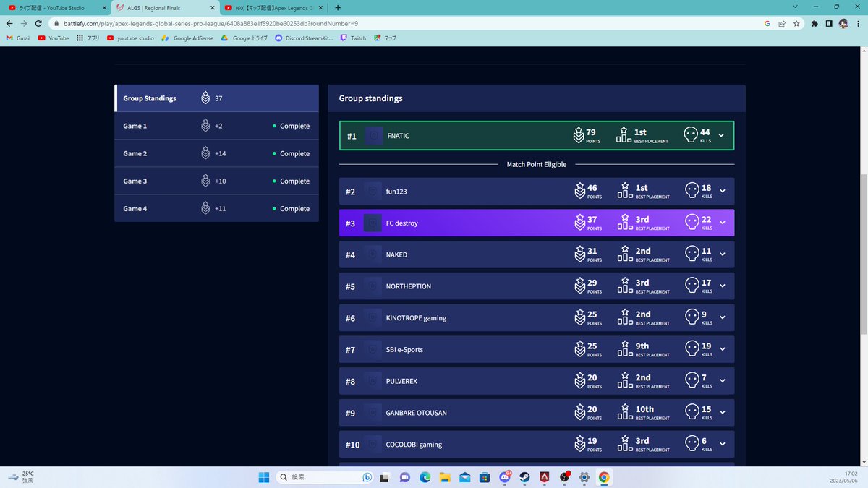Open the Game 3 results
This screenshot has width=868, height=488.
[216, 181]
